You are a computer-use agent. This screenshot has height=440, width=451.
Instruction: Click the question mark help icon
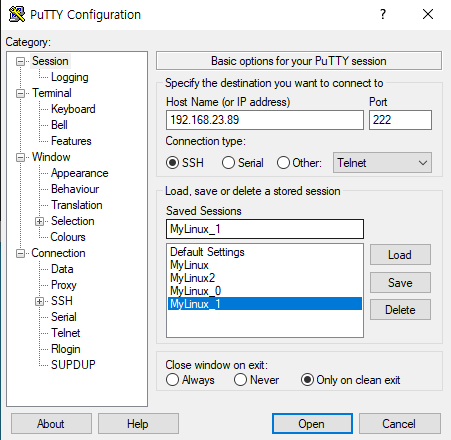(383, 14)
